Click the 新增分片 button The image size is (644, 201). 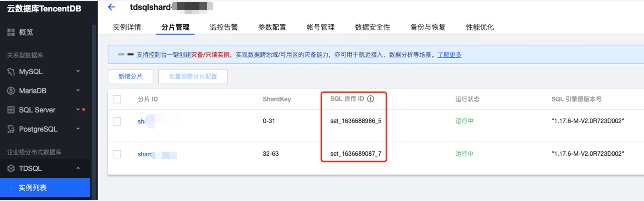pyautogui.click(x=130, y=76)
